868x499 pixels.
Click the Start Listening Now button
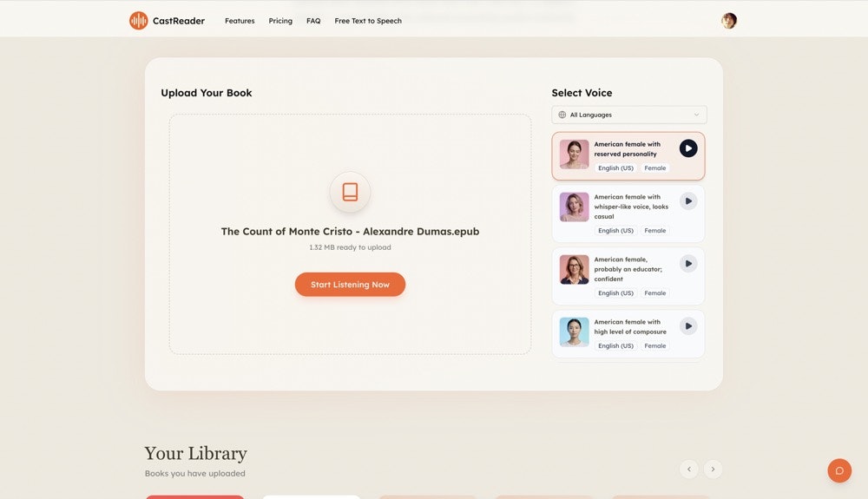(x=350, y=285)
